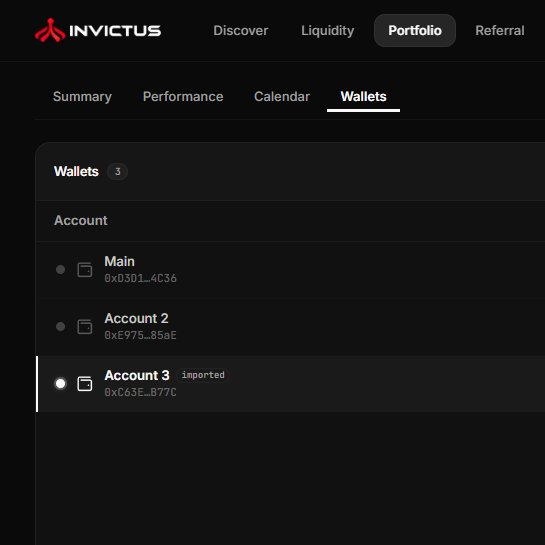Select the Wallets tab
Viewport: 545px width, 545px height.
point(363,97)
